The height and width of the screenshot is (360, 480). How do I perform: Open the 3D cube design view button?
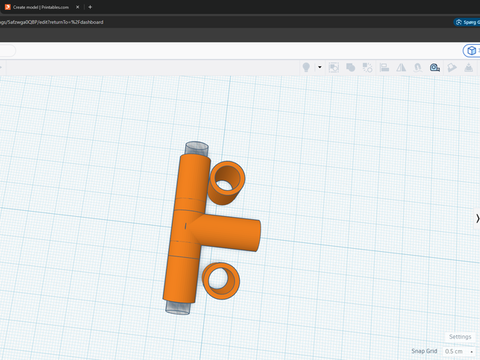[472, 51]
